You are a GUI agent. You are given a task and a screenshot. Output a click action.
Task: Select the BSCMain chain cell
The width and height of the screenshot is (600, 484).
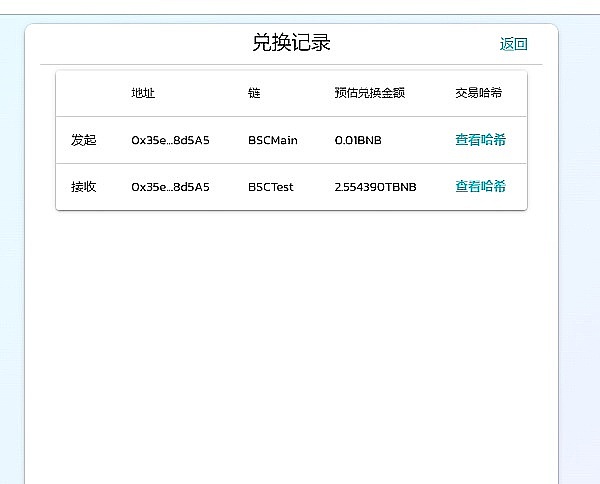pos(273,140)
